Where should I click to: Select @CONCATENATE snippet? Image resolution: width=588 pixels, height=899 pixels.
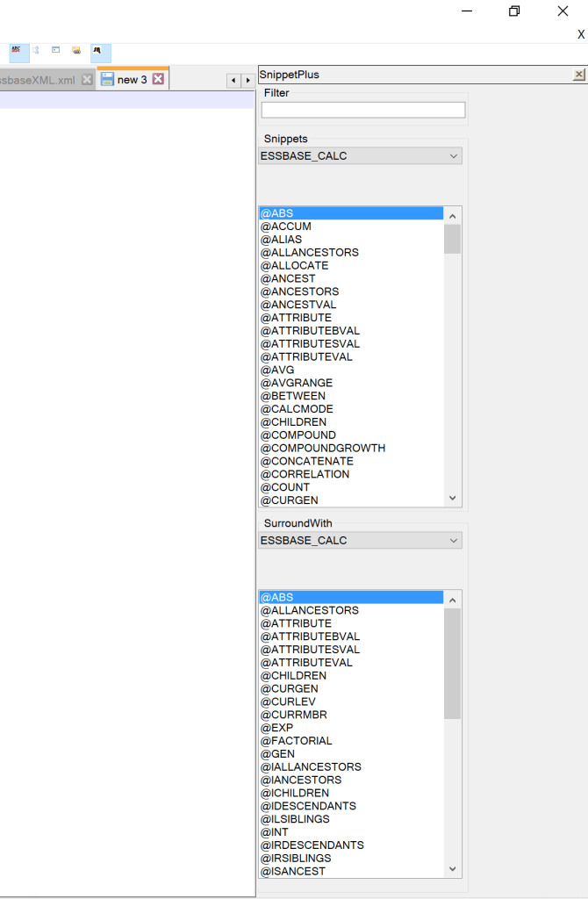(351, 462)
